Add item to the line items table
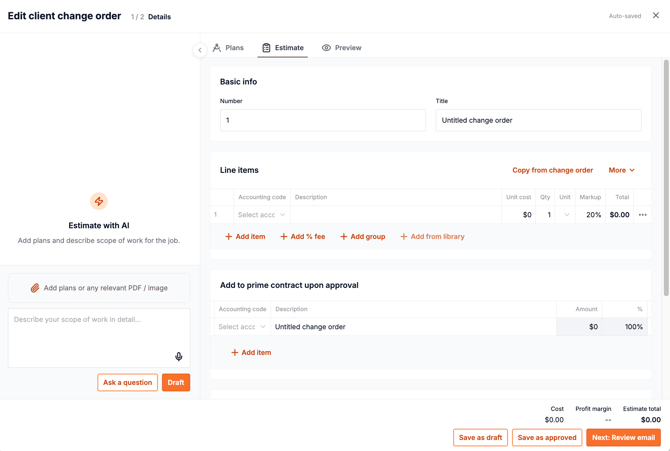 [245, 237]
